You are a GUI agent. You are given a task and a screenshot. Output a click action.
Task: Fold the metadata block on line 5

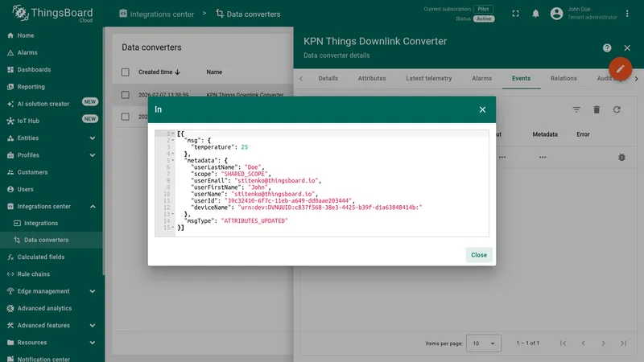point(173,160)
